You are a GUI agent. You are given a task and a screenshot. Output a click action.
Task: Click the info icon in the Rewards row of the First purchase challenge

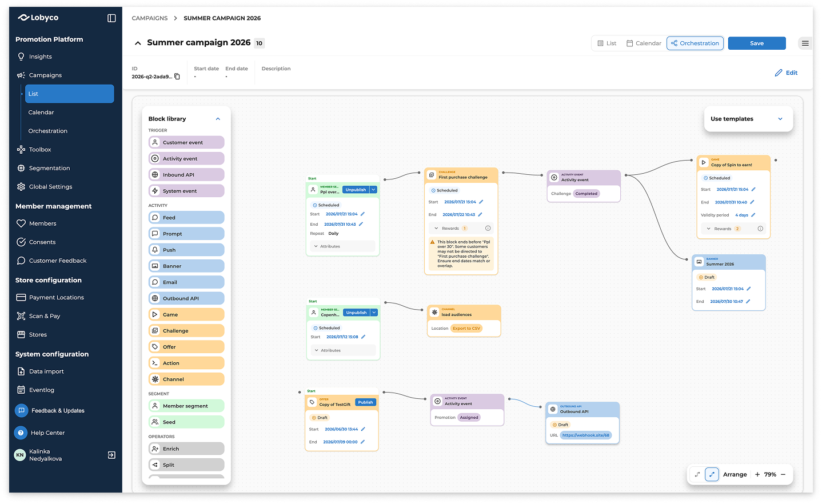pos(488,228)
